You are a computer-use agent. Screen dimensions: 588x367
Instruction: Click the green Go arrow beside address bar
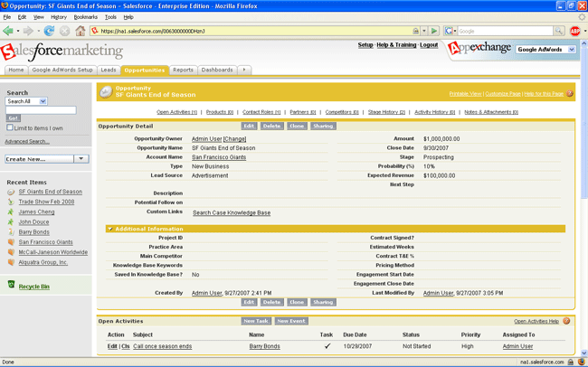[x=434, y=31]
